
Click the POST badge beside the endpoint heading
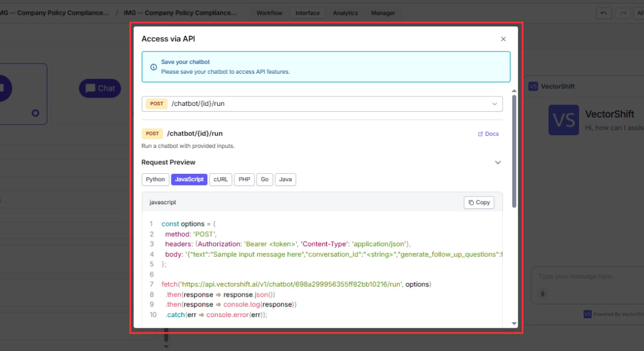point(152,134)
